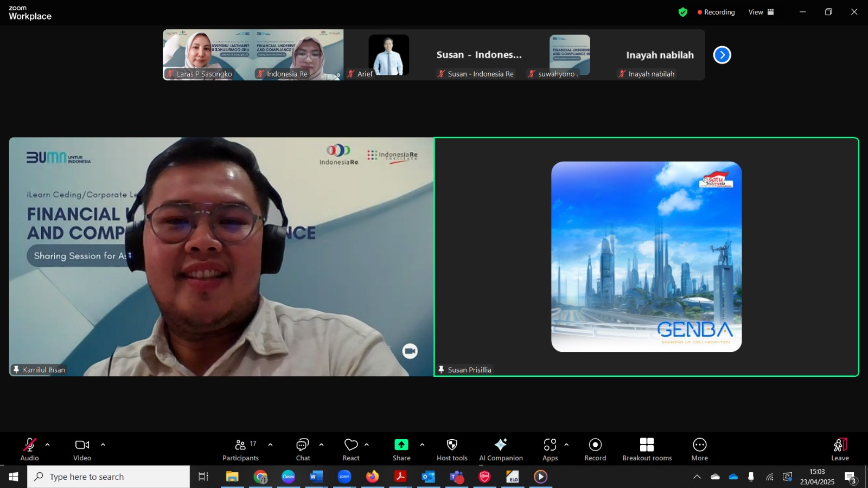Screen dimensions: 868x488
Task: Open the Participants list
Action: pyautogui.click(x=240, y=450)
